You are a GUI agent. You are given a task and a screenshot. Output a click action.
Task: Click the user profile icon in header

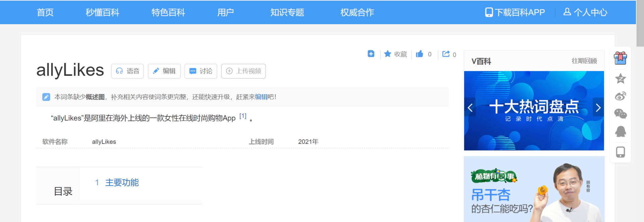[567, 12]
